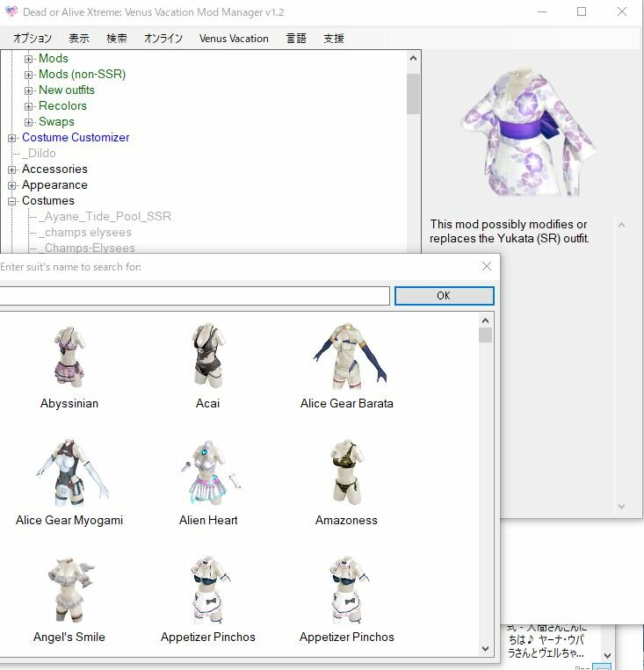Click the description panel scroll-down arrow

coord(622,507)
